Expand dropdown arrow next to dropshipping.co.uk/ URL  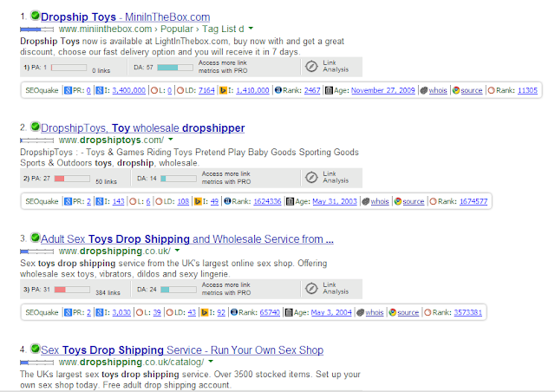pos(177,251)
